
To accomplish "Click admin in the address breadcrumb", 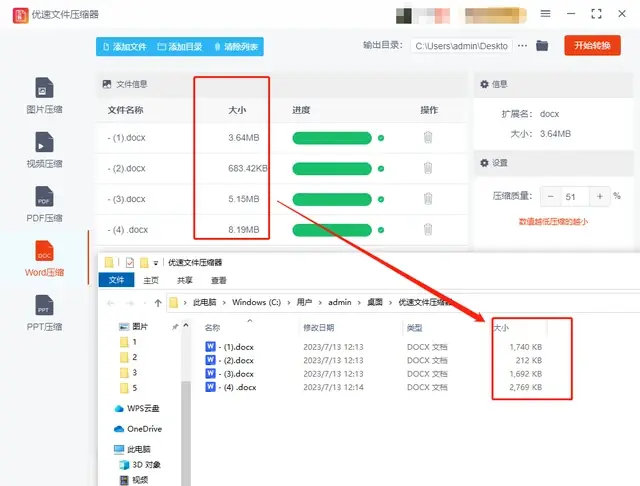I will click(340, 302).
